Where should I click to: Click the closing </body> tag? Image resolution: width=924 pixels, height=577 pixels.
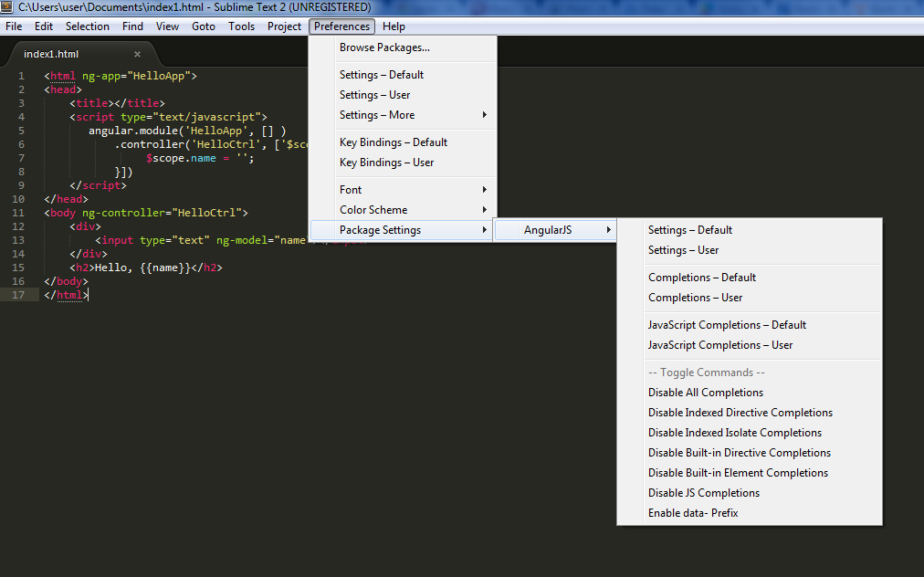point(66,281)
